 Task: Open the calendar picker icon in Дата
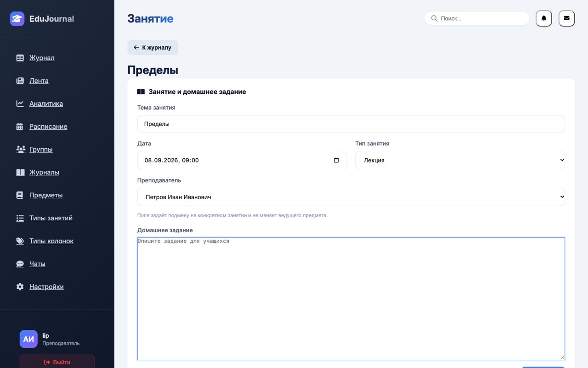click(x=336, y=161)
